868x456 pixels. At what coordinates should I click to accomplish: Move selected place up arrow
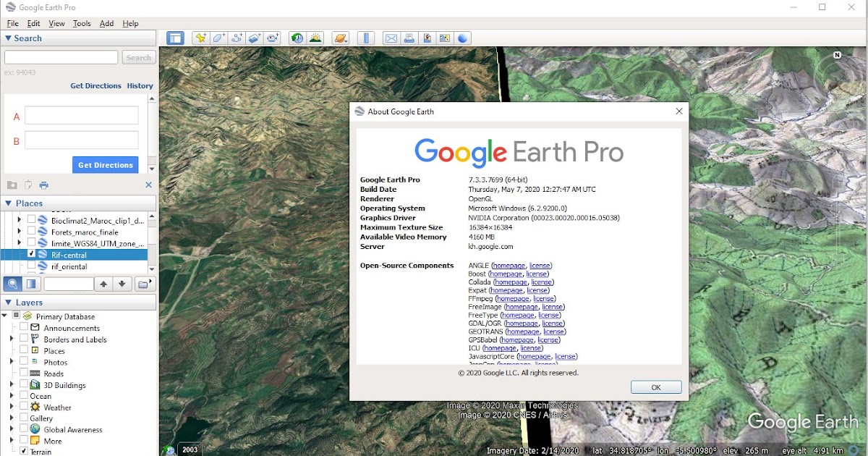coord(104,284)
